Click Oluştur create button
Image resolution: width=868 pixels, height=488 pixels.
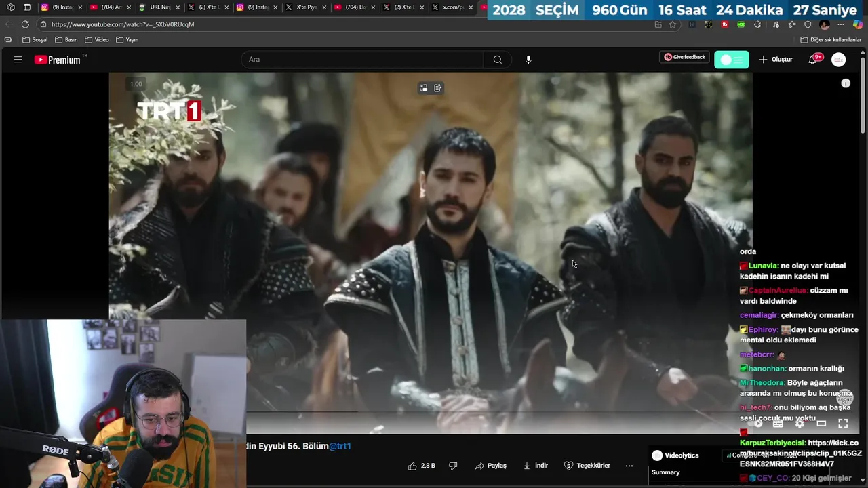(776, 60)
